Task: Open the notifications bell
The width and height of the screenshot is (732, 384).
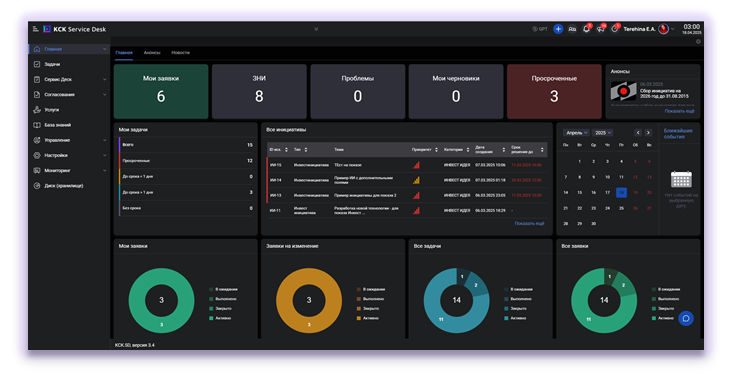Action: (586, 29)
